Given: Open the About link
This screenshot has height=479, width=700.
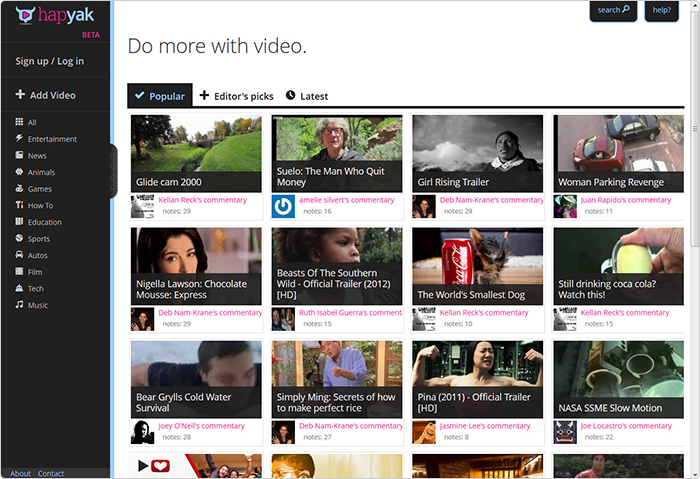Looking at the screenshot, I should pyautogui.click(x=21, y=473).
